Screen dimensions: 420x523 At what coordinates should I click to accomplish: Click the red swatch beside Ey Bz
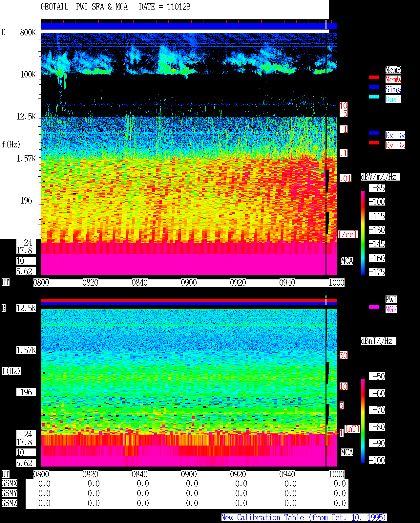point(374,143)
